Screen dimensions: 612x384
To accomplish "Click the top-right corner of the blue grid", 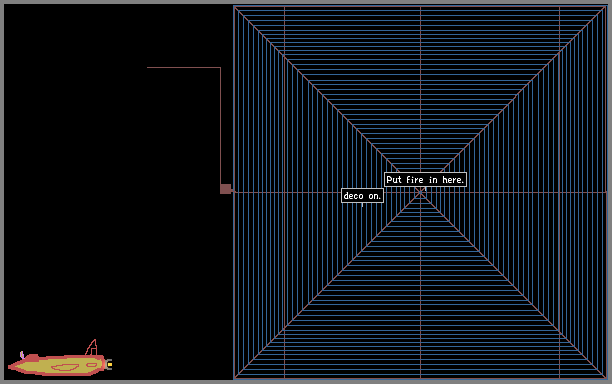I will pos(606,6).
